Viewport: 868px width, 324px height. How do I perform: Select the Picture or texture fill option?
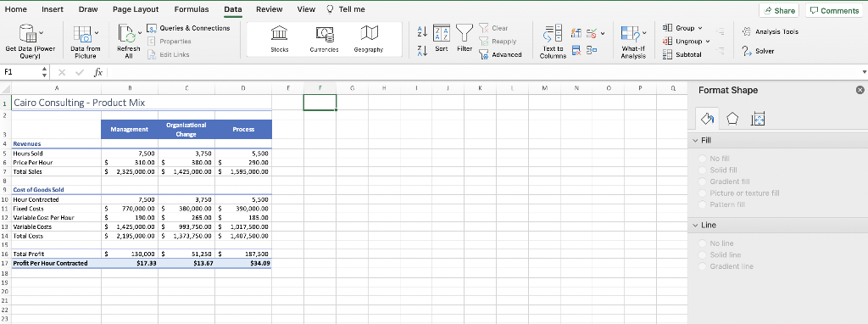coord(703,193)
